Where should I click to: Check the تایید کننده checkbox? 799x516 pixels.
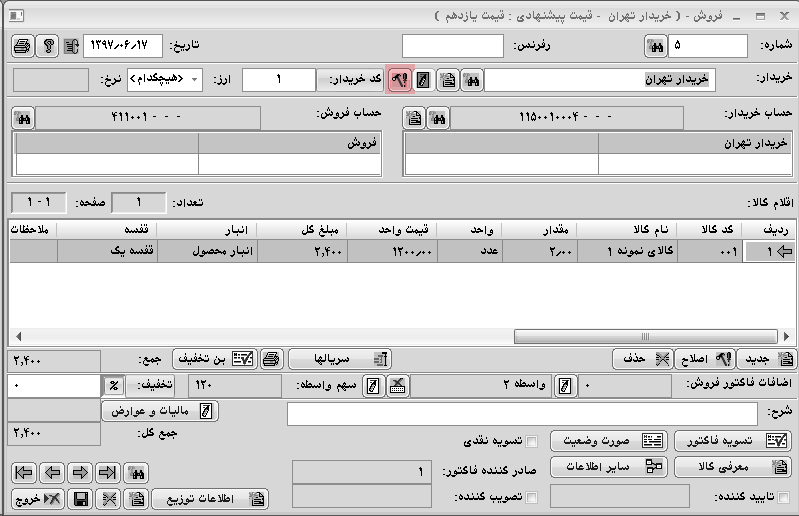782,497
